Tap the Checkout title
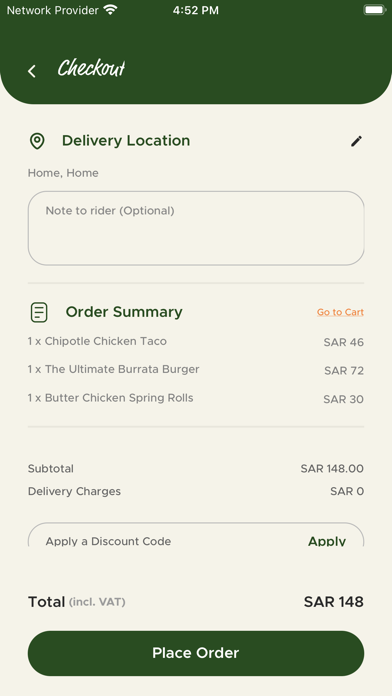The height and width of the screenshot is (696, 392). [x=91, y=68]
